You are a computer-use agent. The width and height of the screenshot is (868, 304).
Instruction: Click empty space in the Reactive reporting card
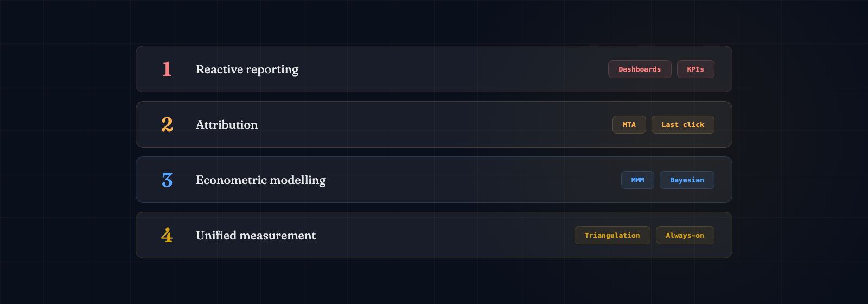click(x=450, y=69)
